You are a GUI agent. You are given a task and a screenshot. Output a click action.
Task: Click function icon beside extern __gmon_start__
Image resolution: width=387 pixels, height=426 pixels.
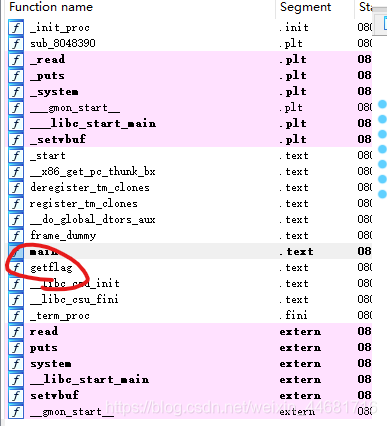16,411
